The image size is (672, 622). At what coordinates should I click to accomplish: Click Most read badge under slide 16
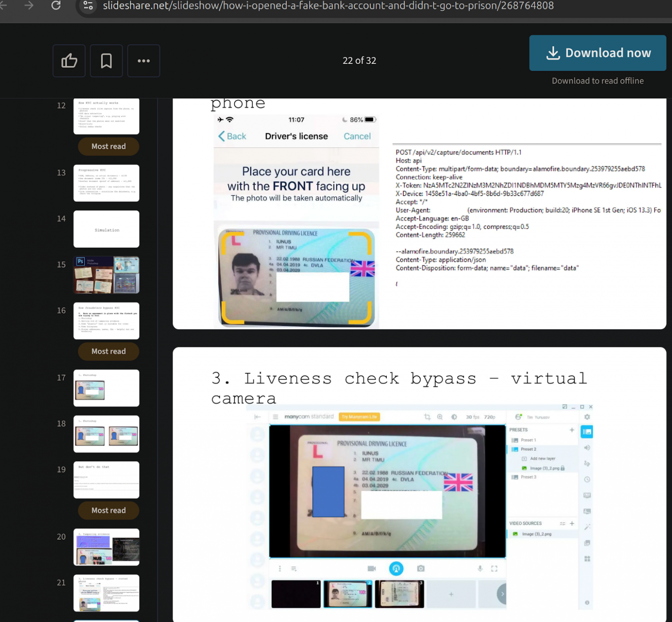point(109,351)
